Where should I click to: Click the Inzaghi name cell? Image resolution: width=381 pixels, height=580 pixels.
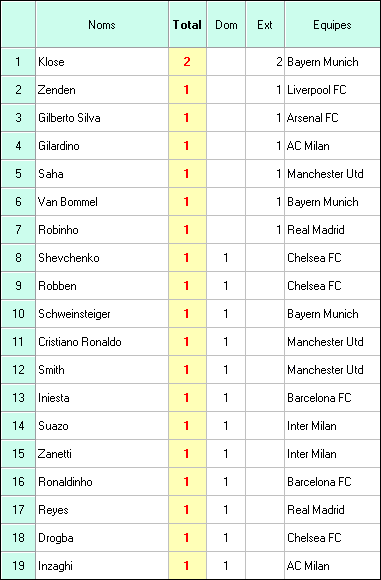coord(102,566)
